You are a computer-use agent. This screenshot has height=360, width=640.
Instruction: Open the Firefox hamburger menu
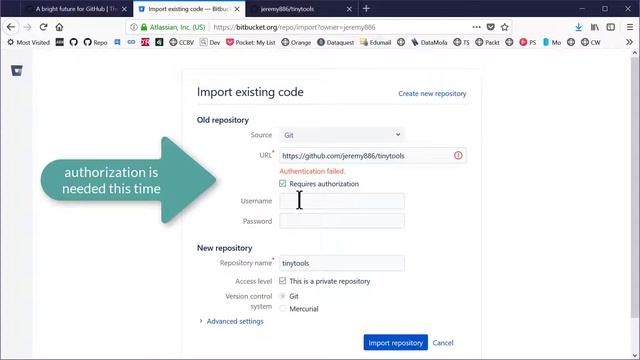click(630, 27)
